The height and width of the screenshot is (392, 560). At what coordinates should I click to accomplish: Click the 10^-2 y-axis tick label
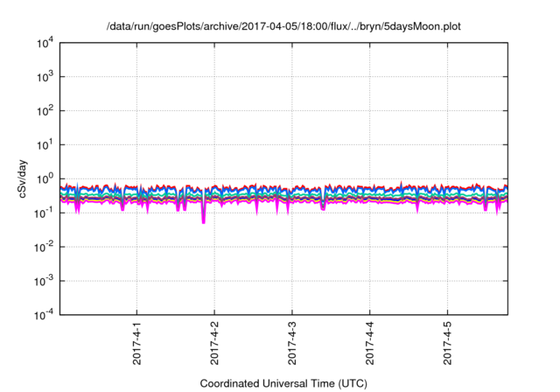(44, 247)
